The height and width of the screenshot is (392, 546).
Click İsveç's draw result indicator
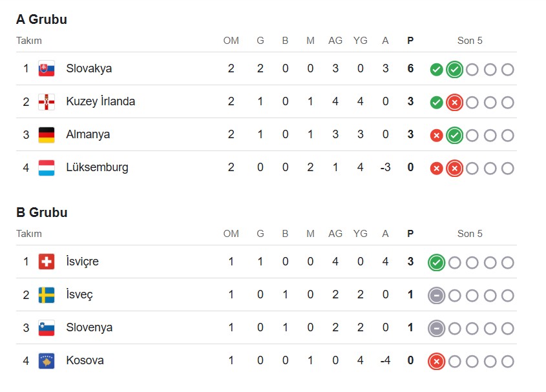point(436,296)
